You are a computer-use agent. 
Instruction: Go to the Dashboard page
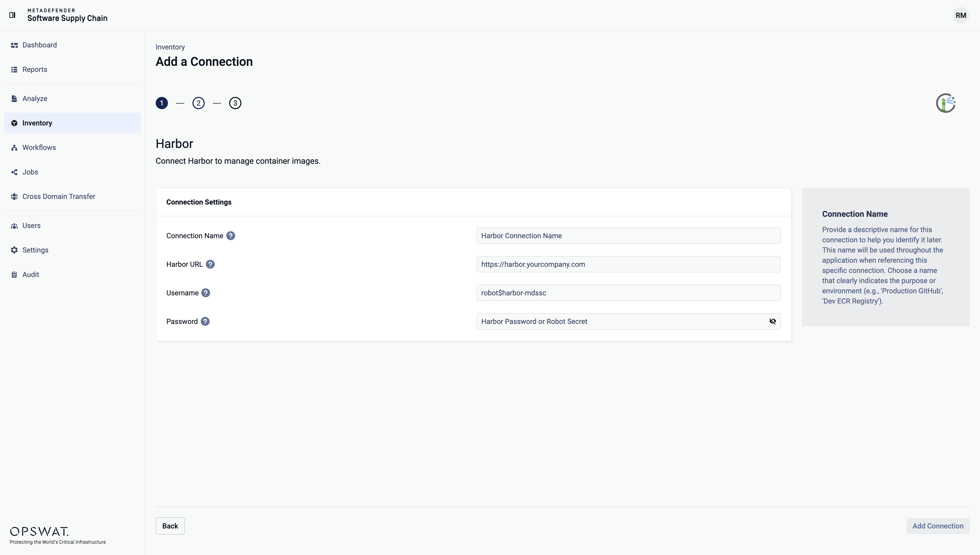[x=72, y=45]
